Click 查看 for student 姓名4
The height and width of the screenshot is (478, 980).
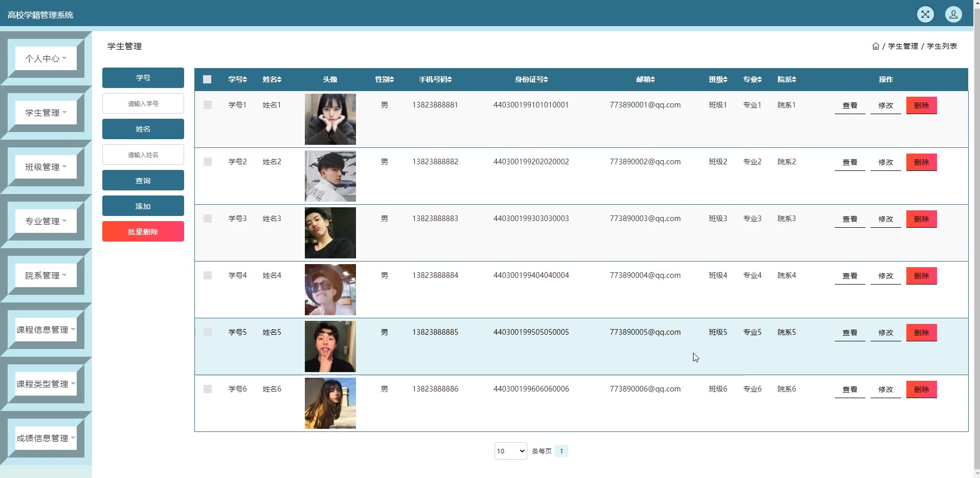point(850,276)
